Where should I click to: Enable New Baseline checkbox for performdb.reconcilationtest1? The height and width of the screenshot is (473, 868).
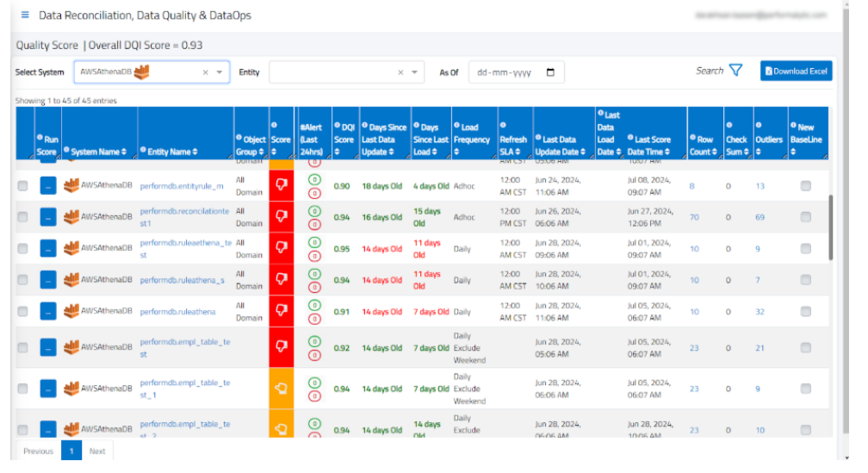(805, 217)
